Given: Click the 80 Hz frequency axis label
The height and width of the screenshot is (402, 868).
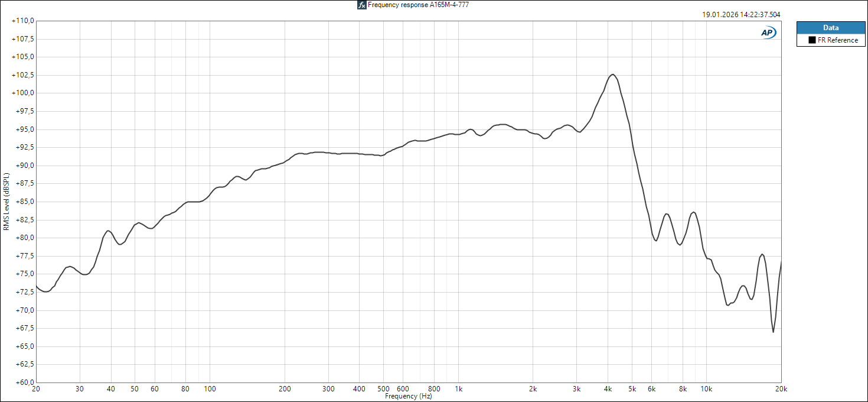Looking at the screenshot, I should (185, 389).
